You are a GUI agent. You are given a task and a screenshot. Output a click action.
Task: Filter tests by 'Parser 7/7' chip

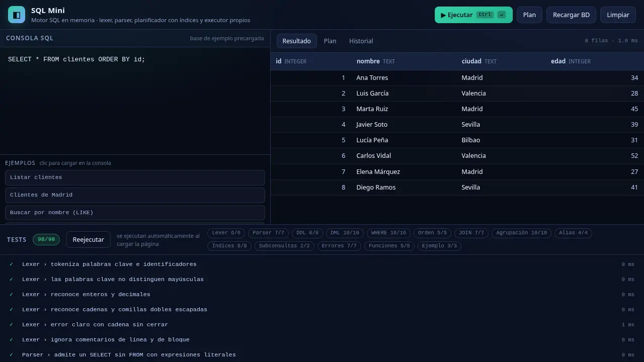coord(268,233)
